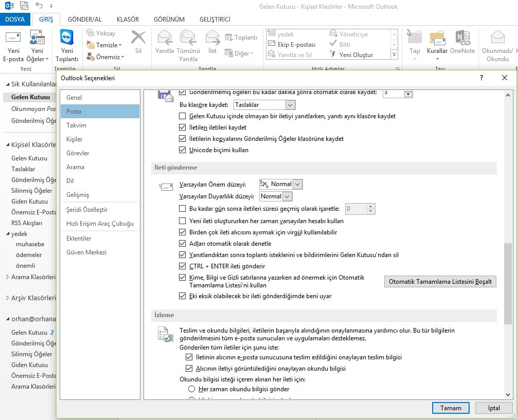Image resolution: width=518 pixels, height=420 pixels.
Task: Toggle missing attachment warning checkbox
Action: (182, 296)
